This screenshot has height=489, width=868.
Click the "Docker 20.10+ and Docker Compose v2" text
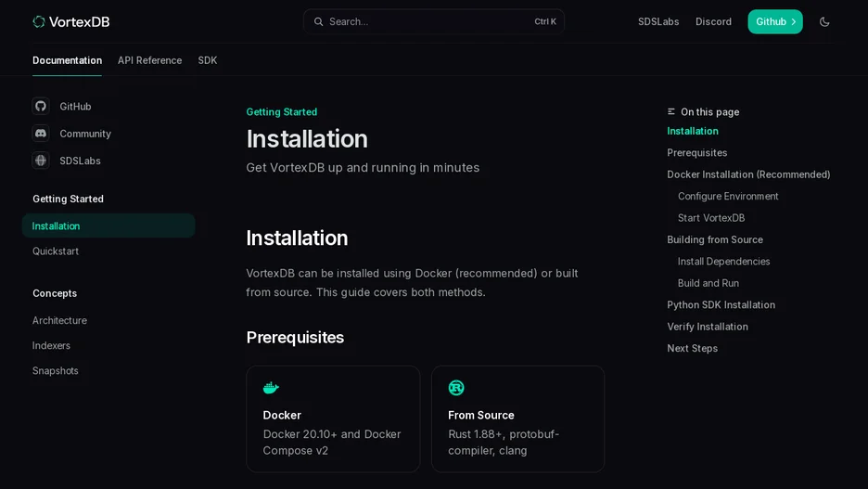pos(332,442)
